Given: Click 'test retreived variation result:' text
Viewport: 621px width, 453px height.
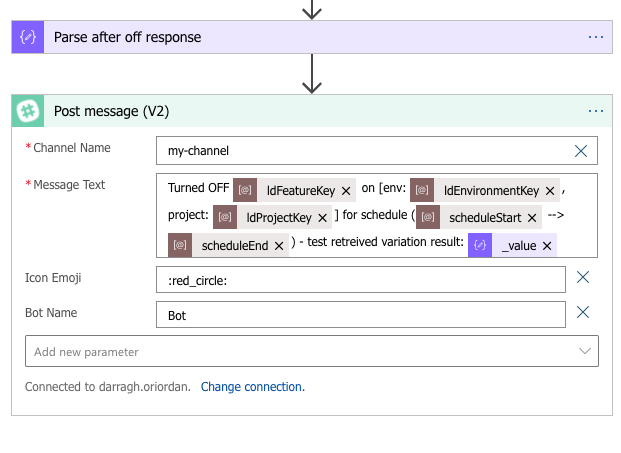Looking at the screenshot, I should pos(385,242).
